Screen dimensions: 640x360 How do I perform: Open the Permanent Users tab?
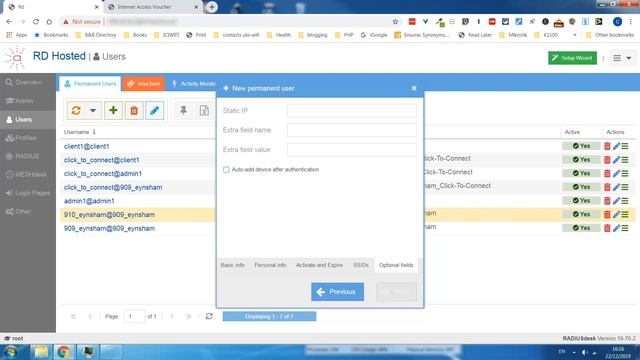click(90, 84)
